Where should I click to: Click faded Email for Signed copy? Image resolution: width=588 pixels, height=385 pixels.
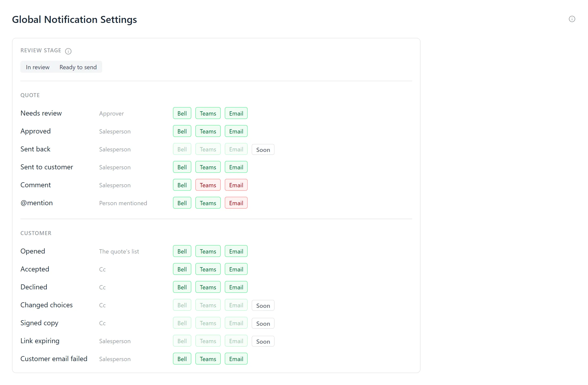pos(236,323)
